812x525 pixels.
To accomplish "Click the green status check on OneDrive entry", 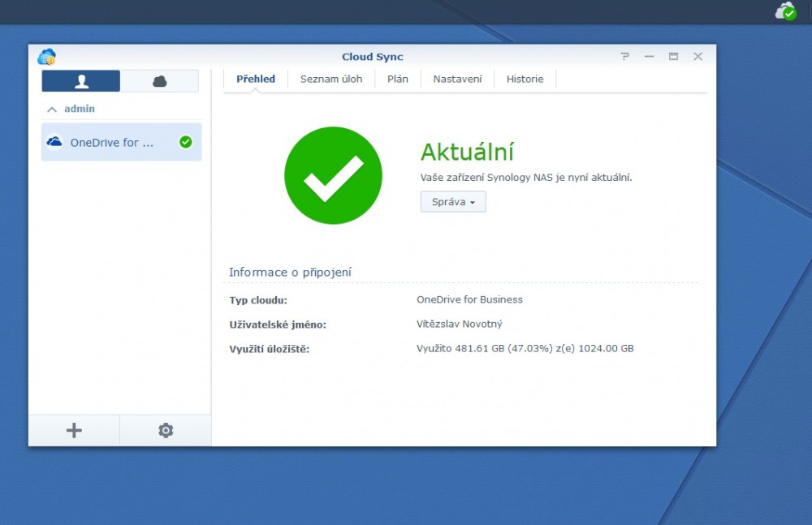I will point(185,142).
